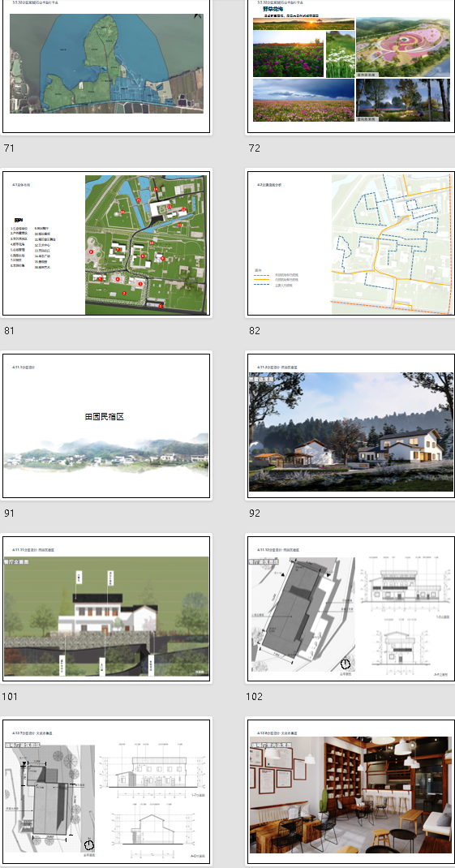The image size is (455, 868).
Task: Click the compass icon in the café plan slide
Action: click(88, 845)
